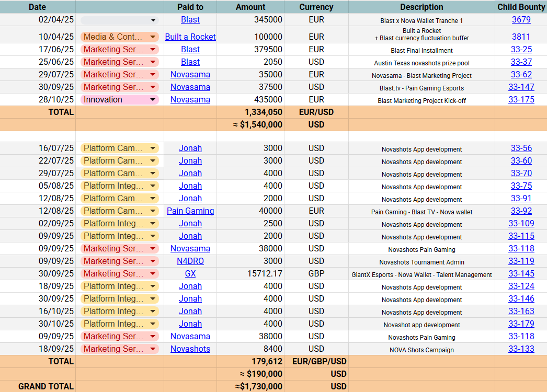Open Platform Integ… dropdown on 05/08/25 row
Image resolution: width=547 pixels, height=392 pixels.
tap(120, 186)
